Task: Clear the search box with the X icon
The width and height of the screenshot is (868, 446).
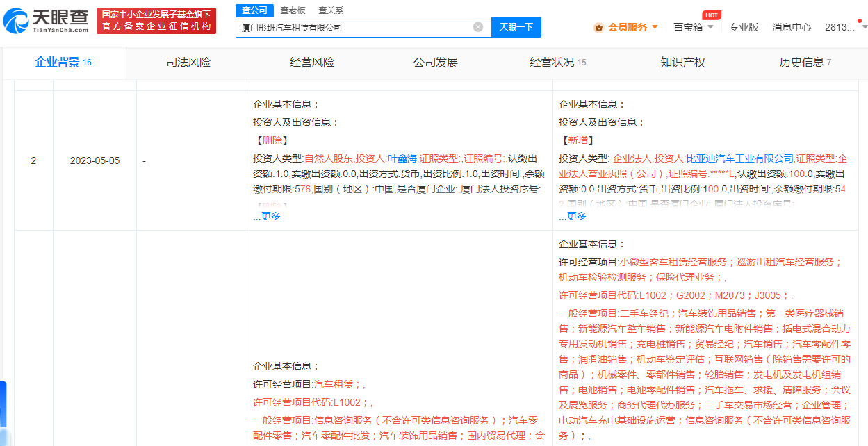Action: [x=478, y=27]
